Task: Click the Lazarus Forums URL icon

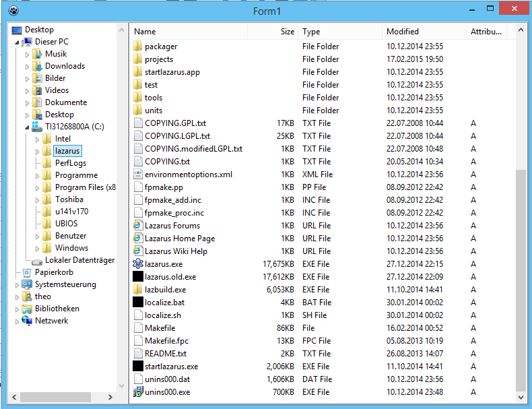Action: click(137, 225)
